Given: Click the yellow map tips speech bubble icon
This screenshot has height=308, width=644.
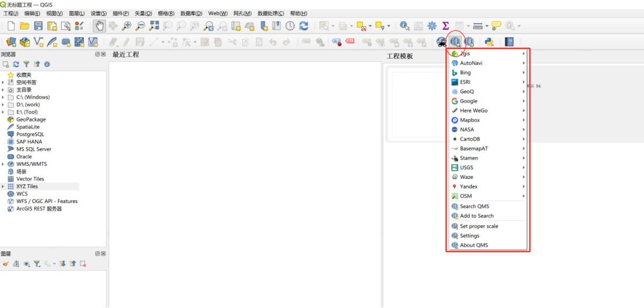Looking at the screenshot, I should pos(496,26).
